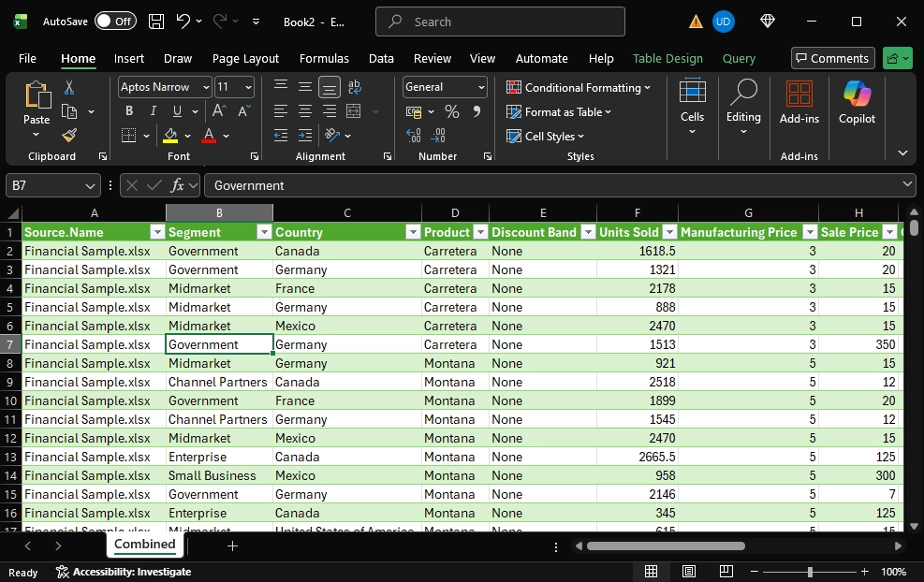
Task: Apply bold formatting from the Font group
Action: (128, 110)
